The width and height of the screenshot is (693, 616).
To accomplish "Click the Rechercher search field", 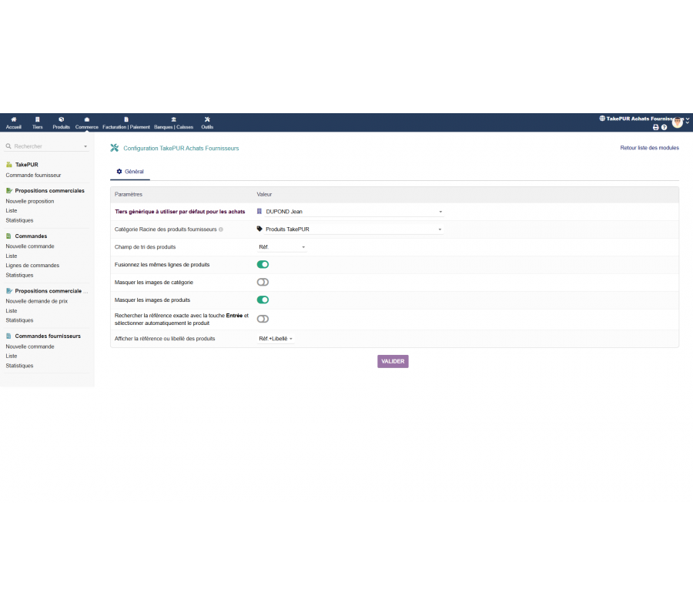I will (46, 146).
